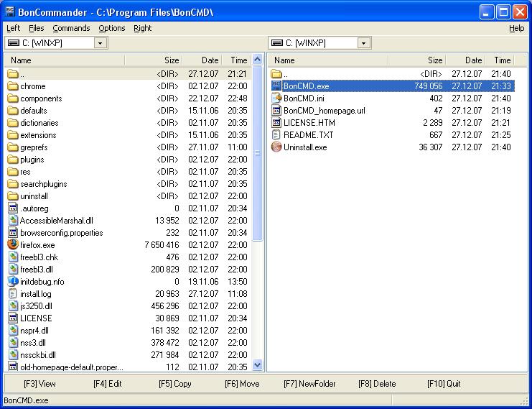Viewport: 532px width, 409px height.
Task: Open the right panel drive dropdown
Action: [x=363, y=43]
